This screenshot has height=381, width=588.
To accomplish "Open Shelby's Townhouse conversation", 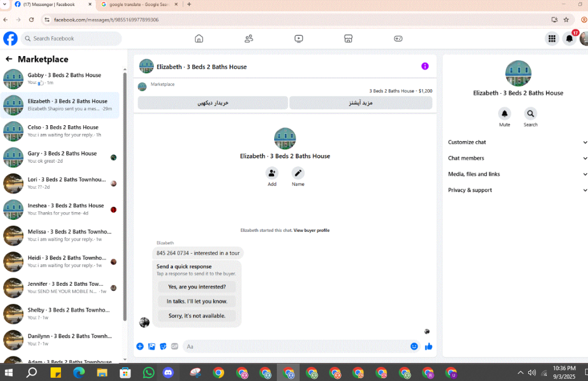I will (x=61, y=314).
